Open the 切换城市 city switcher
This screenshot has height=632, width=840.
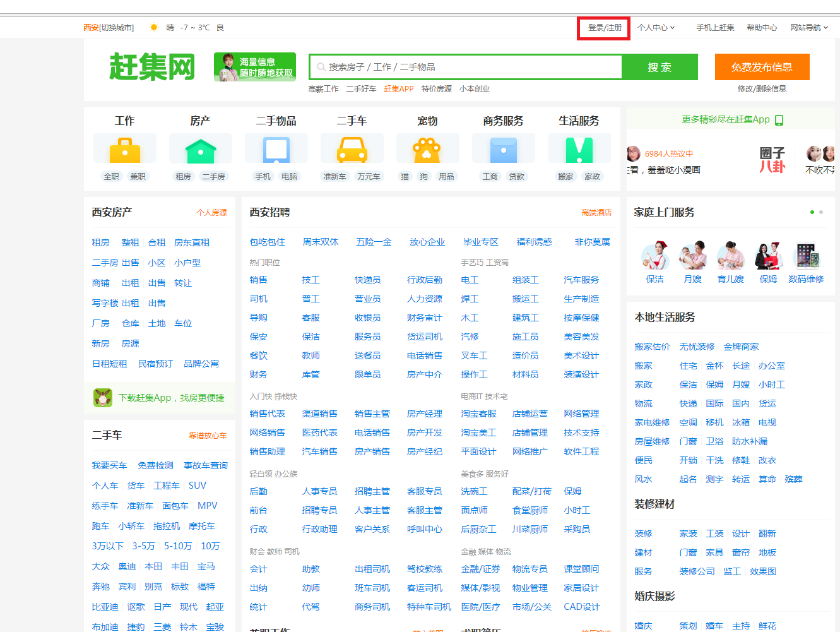coord(117,28)
